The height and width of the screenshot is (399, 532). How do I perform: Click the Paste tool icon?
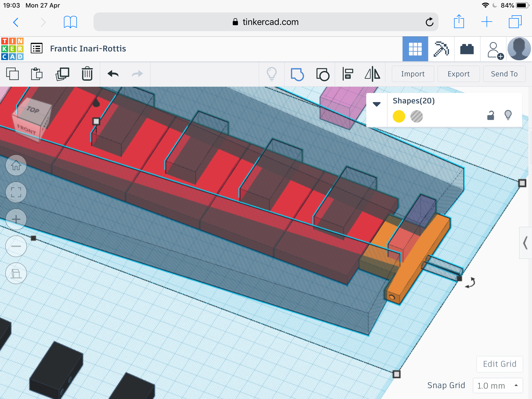point(37,74)
